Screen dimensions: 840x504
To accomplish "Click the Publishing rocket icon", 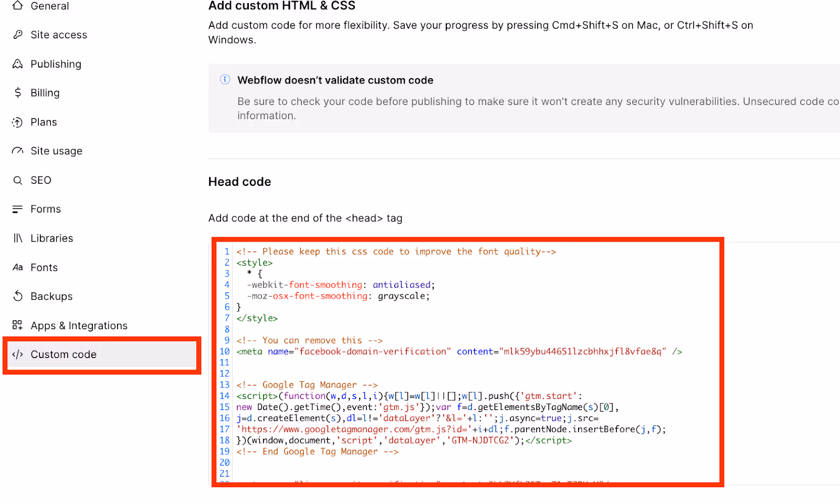I will [x=18, y=64].
